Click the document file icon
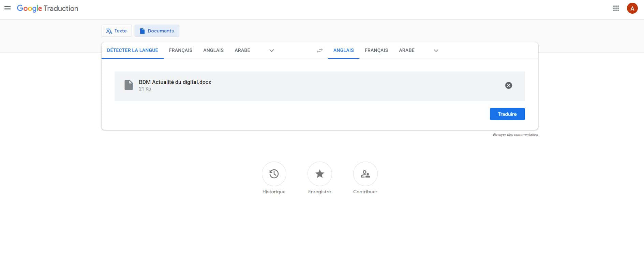 [x=129, y=85]
